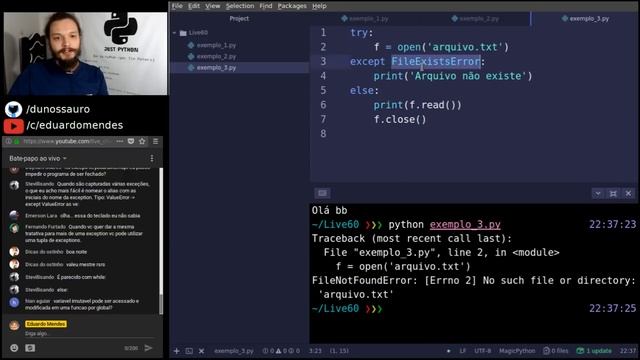Viewport: 640px width, 360px height.
Task: Open the browser page actions ellipsis
Action: 120,141
